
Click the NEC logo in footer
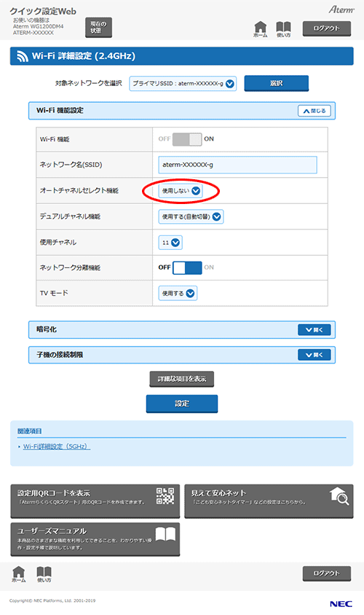(x=341, y=604)
